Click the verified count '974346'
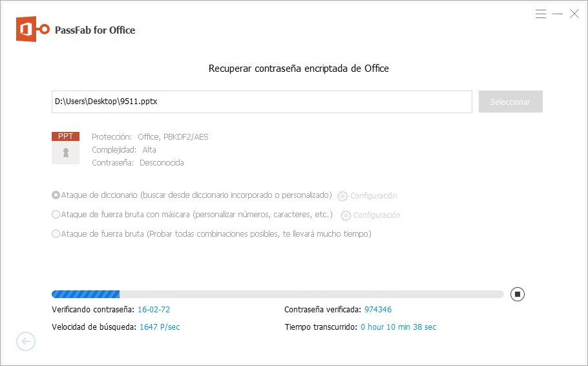The height and width of the screenshot is (366, 588). click(x=378, y=310)
